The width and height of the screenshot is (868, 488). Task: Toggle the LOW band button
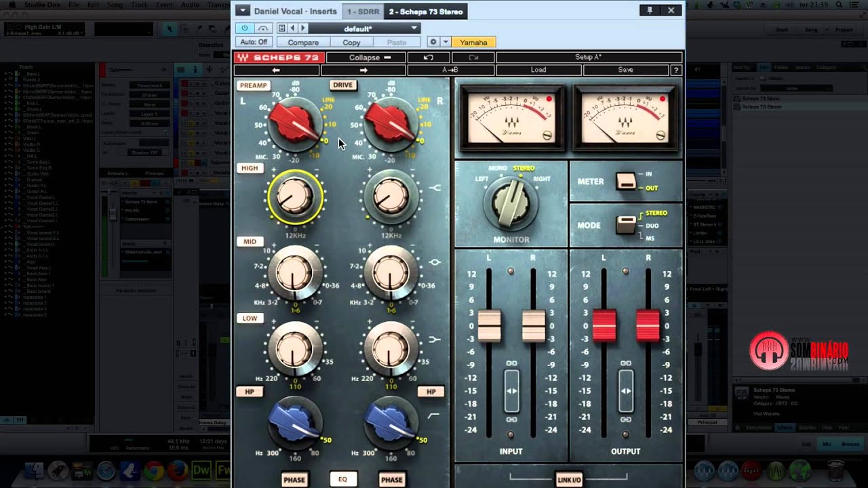(250, 318)
